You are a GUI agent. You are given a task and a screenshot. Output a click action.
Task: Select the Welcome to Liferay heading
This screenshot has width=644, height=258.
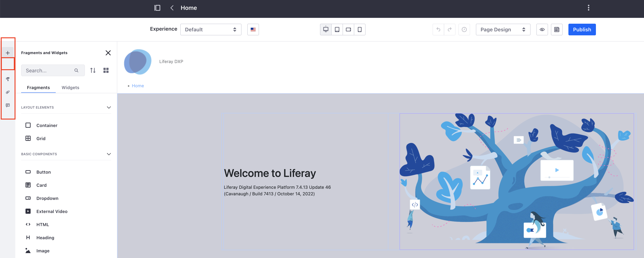(270, 173)
